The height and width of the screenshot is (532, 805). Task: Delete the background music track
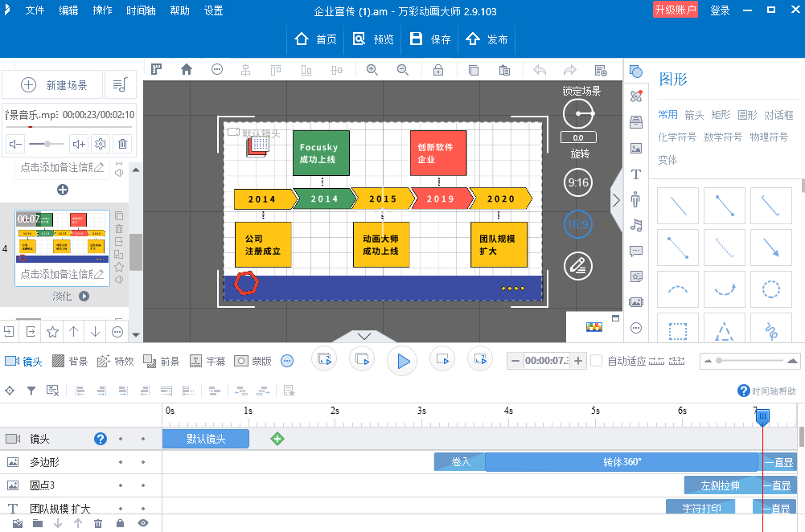point(123,144)
